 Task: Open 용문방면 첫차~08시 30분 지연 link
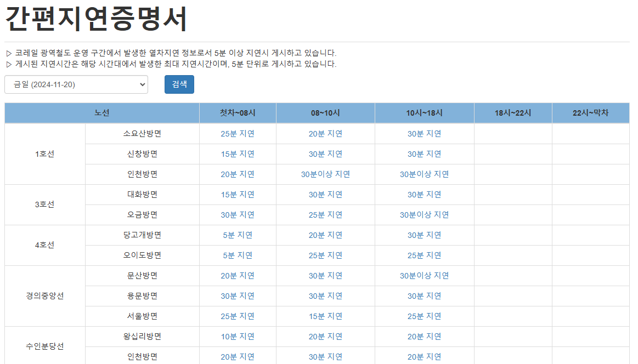238,296
